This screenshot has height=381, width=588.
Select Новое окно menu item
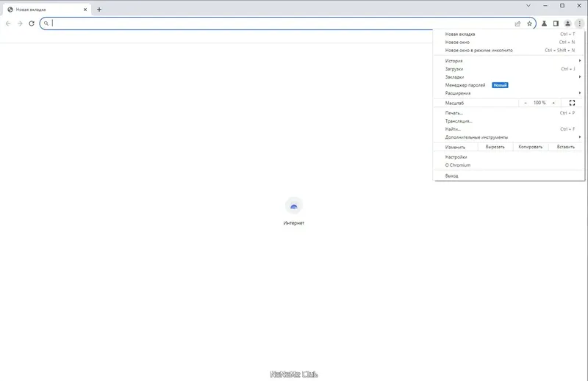pyautogui.click(x=509, y=43)
